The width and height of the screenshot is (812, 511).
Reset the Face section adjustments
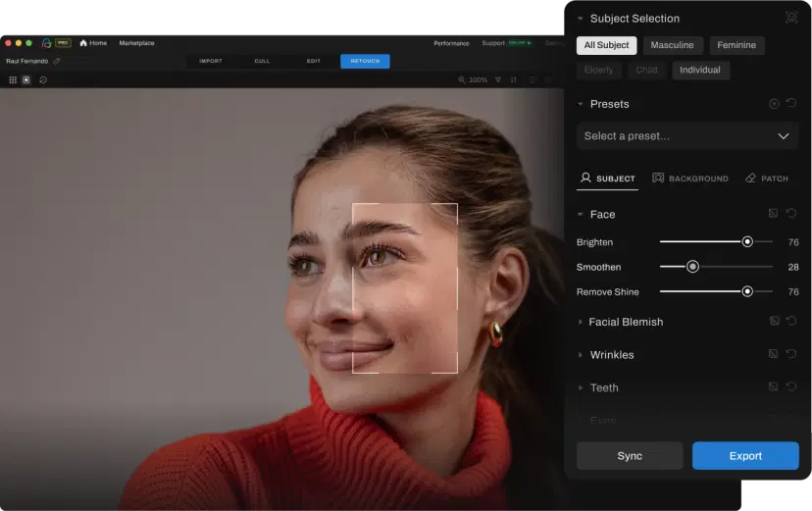tap(791, 213)
